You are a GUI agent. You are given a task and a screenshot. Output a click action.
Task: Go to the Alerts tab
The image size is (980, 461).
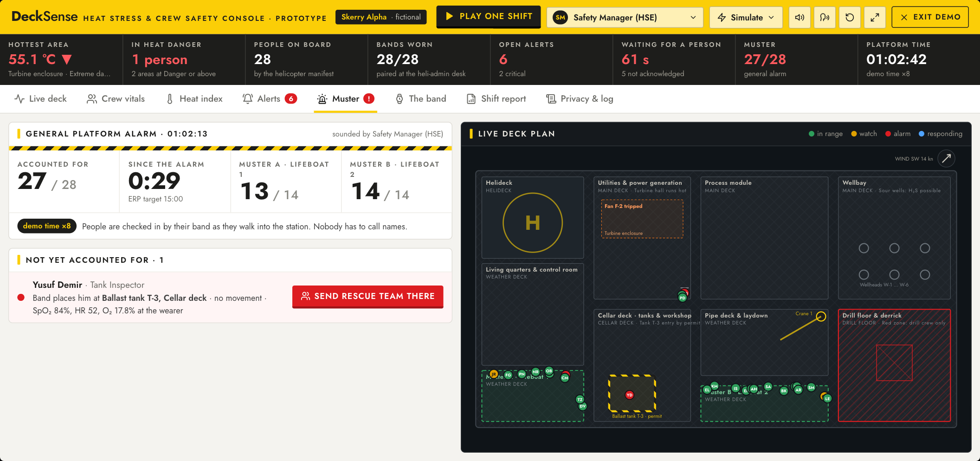pyautogui.click(x=269, y=98)
